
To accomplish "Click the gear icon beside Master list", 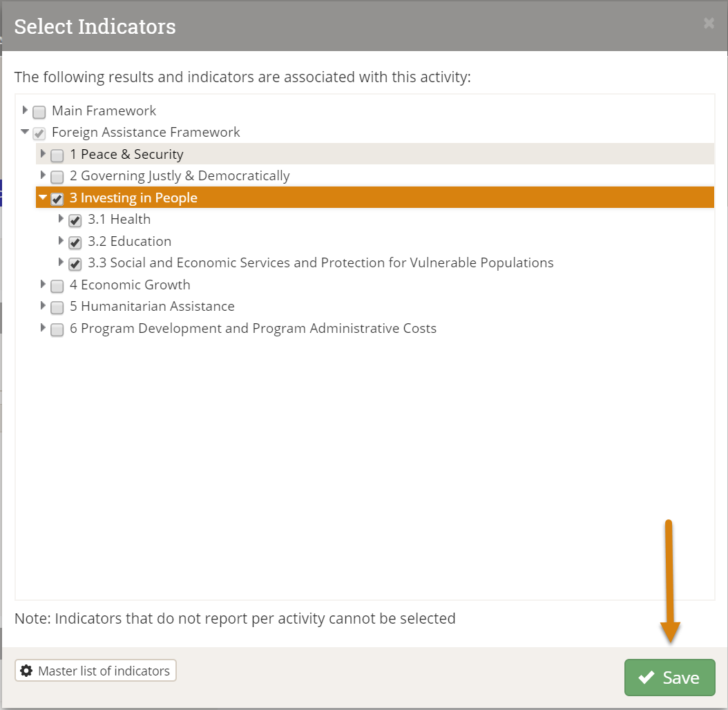I will [x=26, y=671].
